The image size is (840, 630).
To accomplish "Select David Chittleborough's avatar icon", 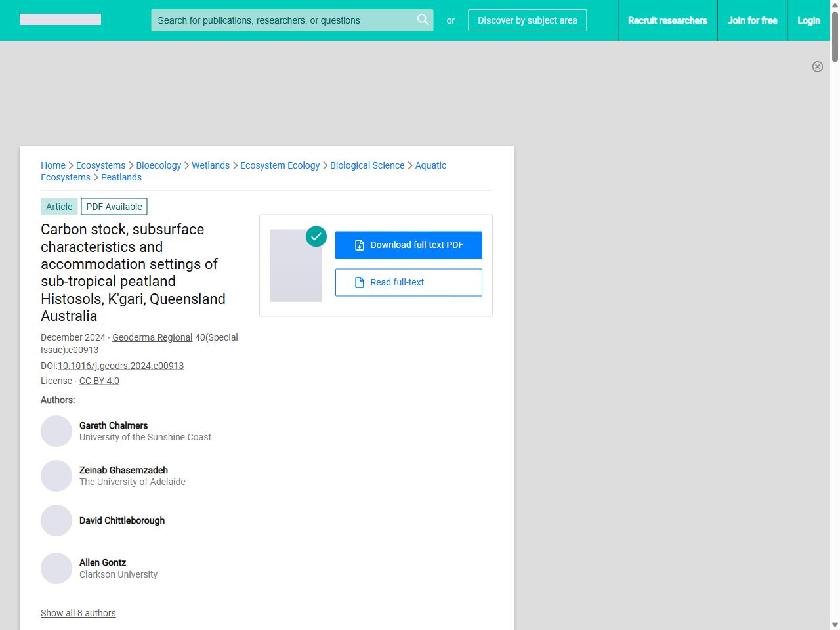I will coord(56,520).
